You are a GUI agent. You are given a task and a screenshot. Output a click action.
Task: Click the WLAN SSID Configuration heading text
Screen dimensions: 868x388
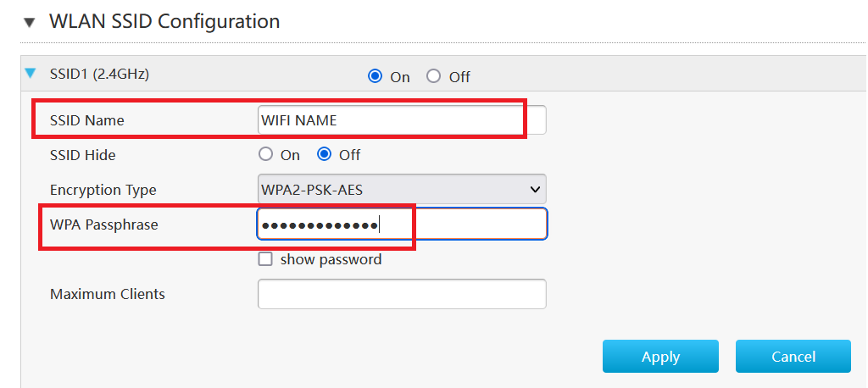click(x=164, y=21)
